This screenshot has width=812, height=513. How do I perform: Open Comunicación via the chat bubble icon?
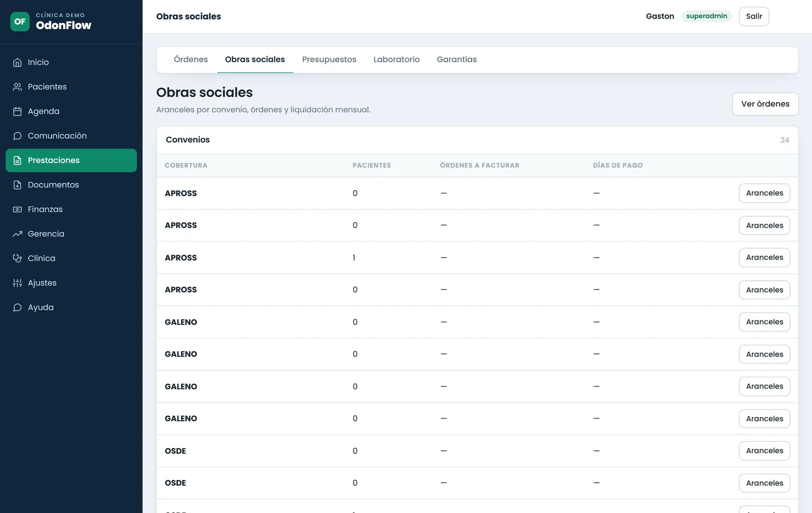pos(17,136)
